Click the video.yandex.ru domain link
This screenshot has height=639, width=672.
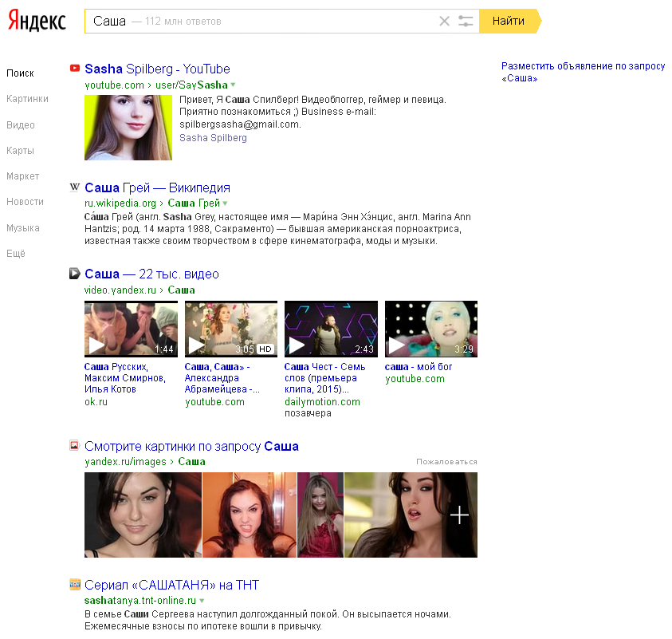120,290
